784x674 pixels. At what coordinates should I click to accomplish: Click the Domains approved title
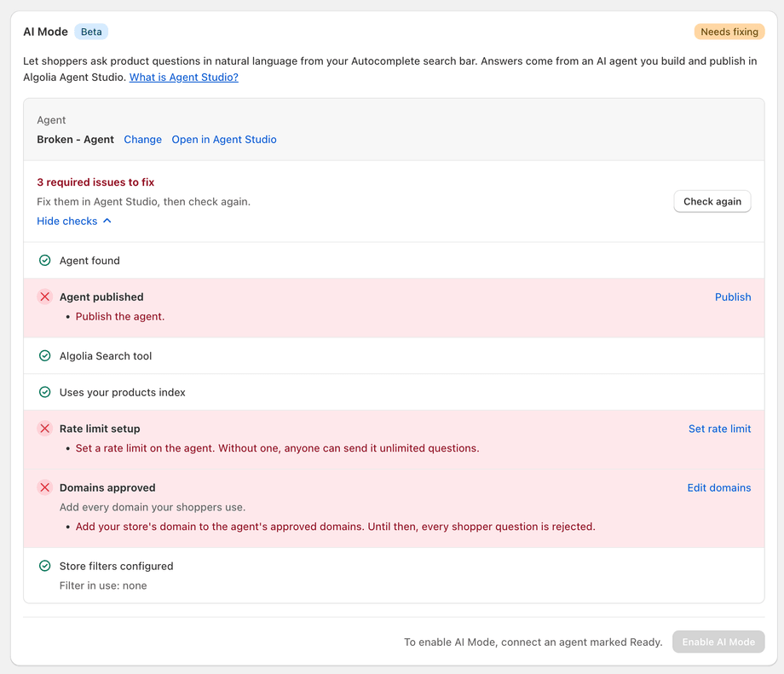tap(107, 487)
